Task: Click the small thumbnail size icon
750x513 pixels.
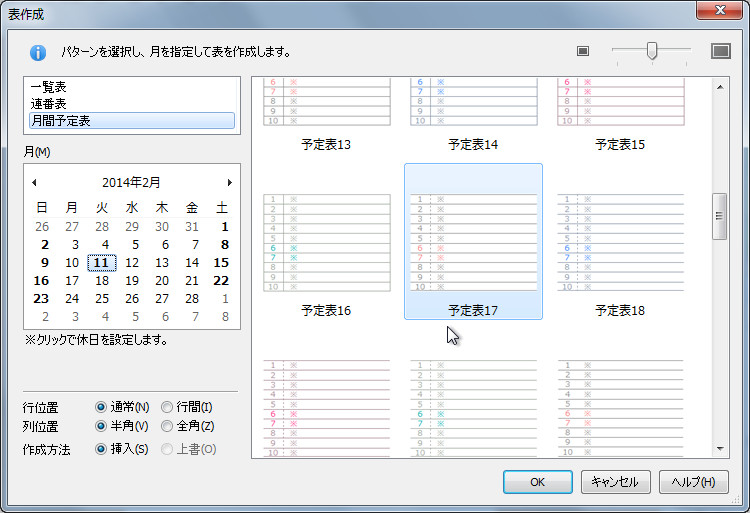Action: click(583, 51)
